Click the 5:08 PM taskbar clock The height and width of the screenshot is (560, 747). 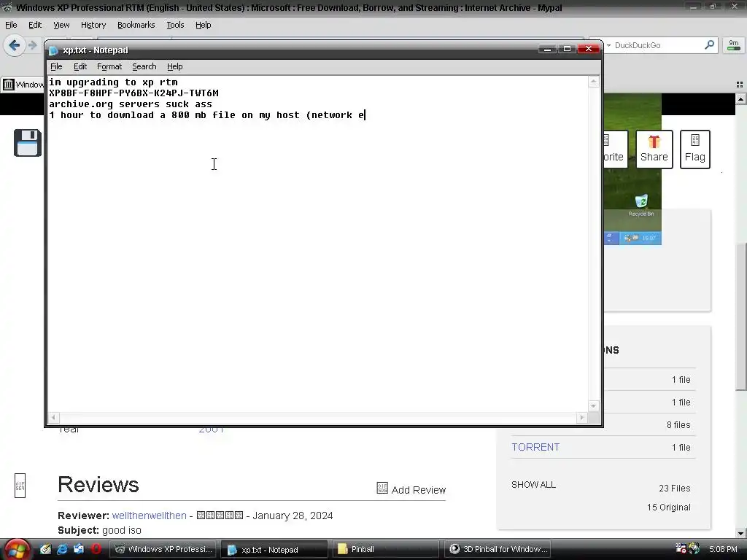coord(723,549)
